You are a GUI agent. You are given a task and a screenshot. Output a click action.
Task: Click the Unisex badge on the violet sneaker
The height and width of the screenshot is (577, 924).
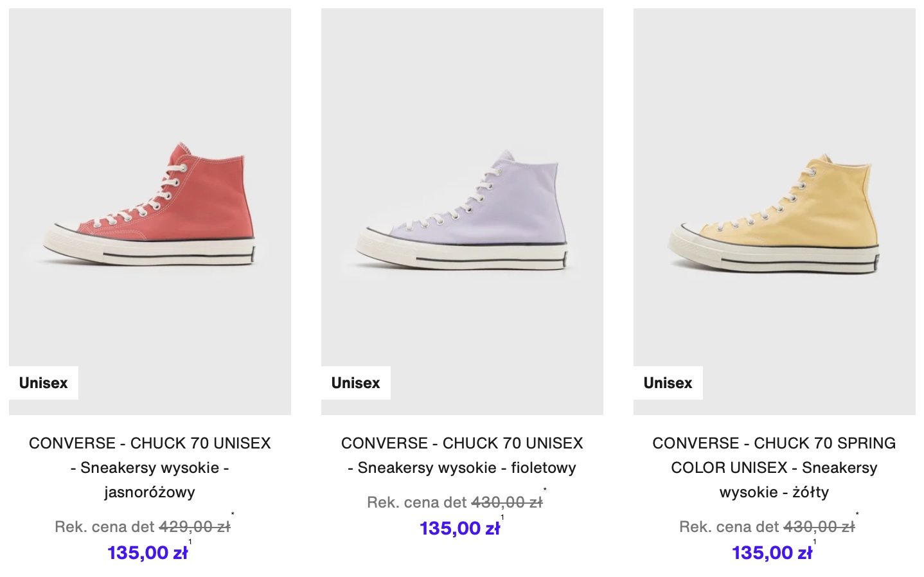(356, 383)
